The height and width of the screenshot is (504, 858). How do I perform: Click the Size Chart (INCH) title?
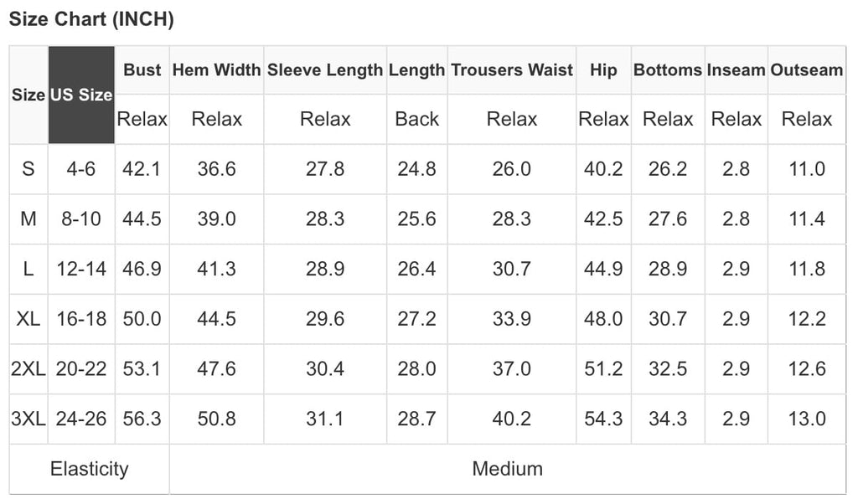click(x=91, y=20)
